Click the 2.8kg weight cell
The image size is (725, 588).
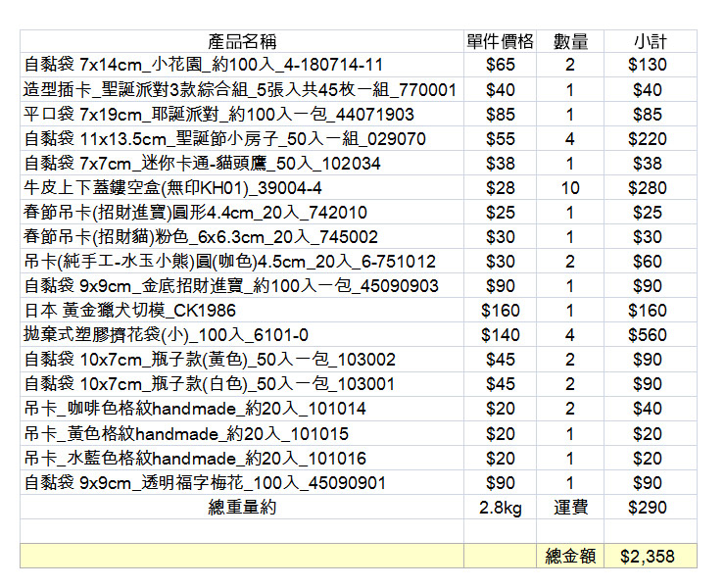[x=500, y=508]
